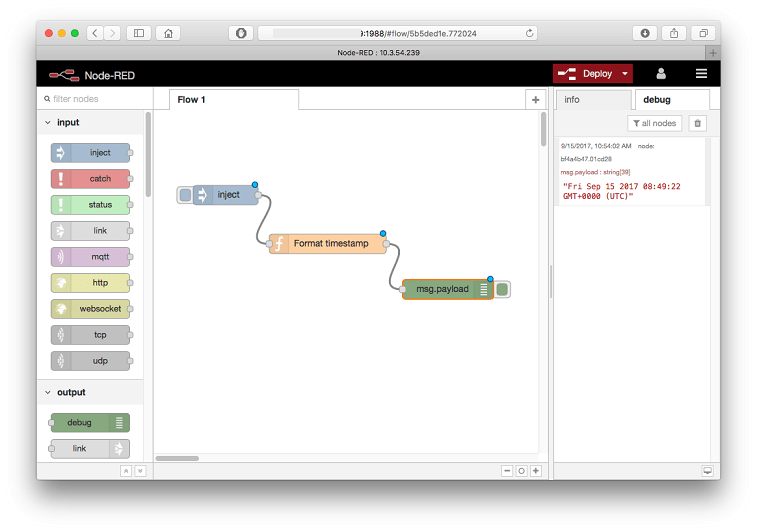Toggle msg.payload debug output button
The image size is (757, 532).
click(x=502, y=290)
